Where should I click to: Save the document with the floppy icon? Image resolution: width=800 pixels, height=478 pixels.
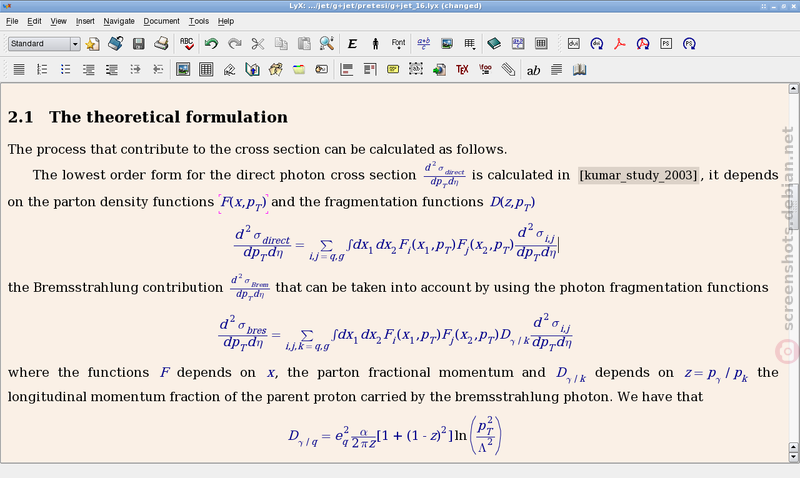pyautogui.click(x=139, y=44)
